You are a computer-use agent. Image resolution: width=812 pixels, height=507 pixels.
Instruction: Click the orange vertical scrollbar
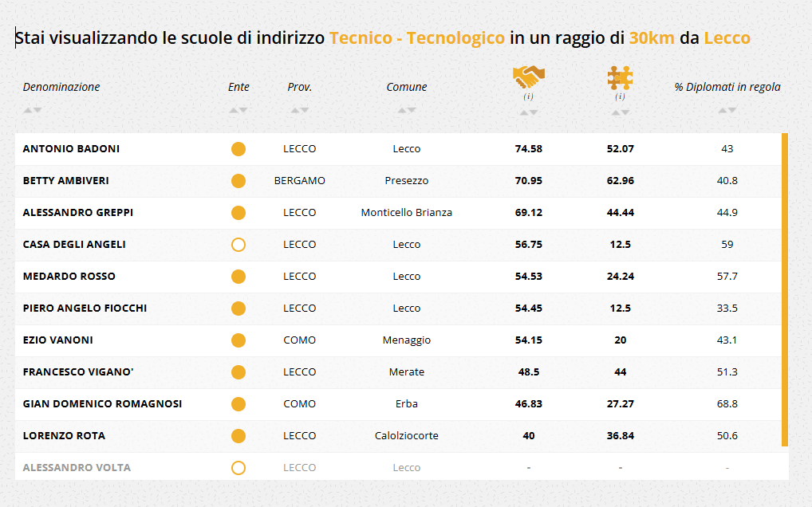785,289
